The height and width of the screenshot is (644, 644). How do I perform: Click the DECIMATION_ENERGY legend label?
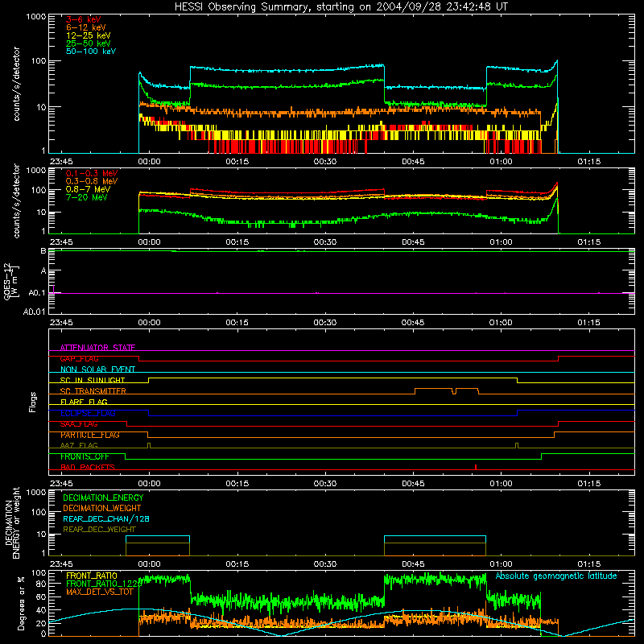click(x=103, y=497)
